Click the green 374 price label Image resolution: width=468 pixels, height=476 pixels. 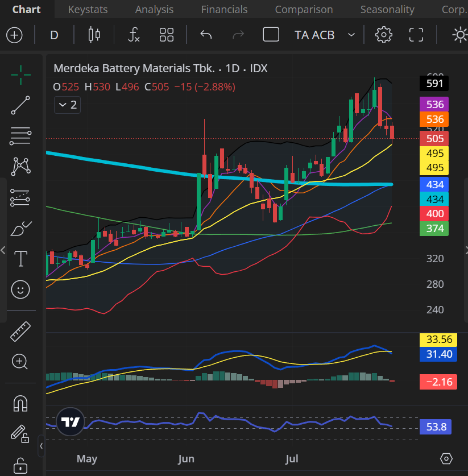(x=434, y=229)
